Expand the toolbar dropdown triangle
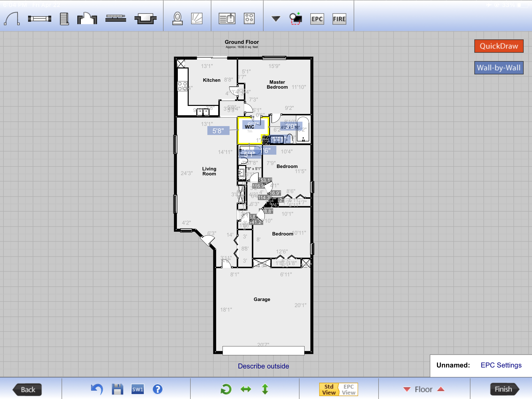Viewport: 532px width, 399px height. point(276,19)
